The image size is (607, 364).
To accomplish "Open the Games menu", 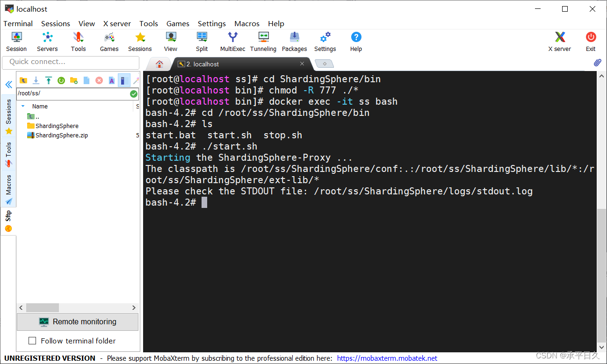I will point(178,23).
